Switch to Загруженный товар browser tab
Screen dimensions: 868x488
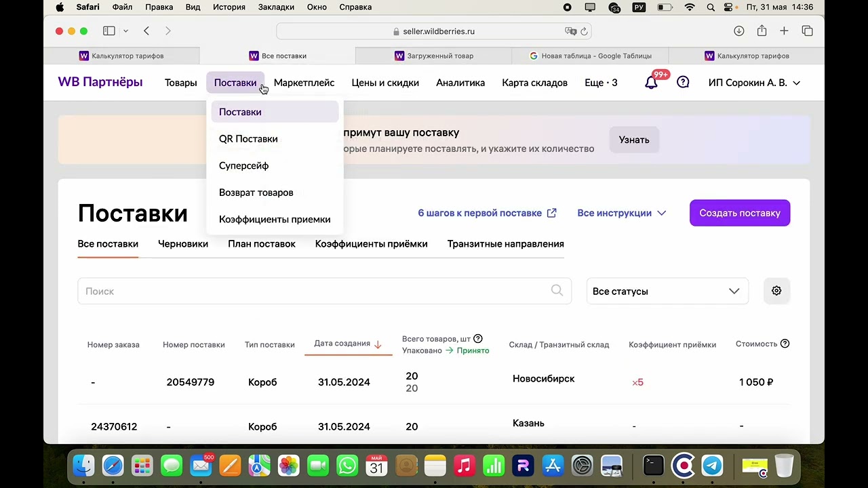pos(434,56)
